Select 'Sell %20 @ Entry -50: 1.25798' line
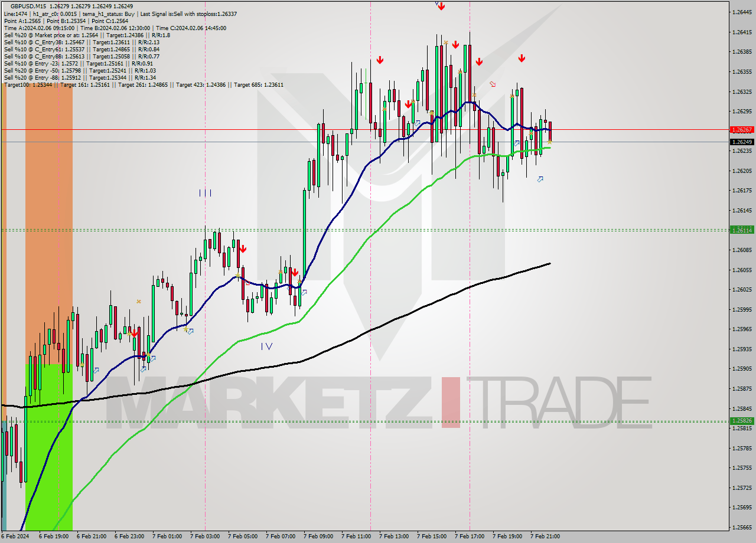 [x=80, y=70]
